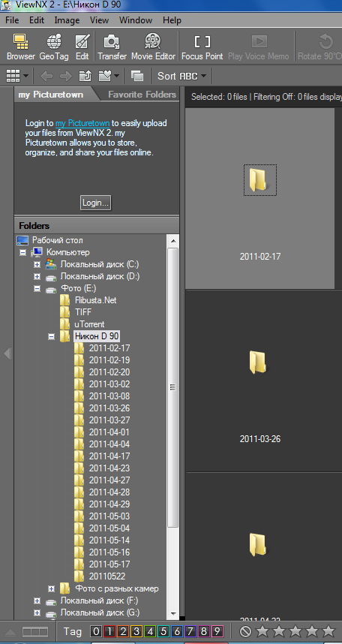Select the 2011-03-26 folder thumbnail
The height and width of the screenshot is (644, 342).
(x=260, y=381)
